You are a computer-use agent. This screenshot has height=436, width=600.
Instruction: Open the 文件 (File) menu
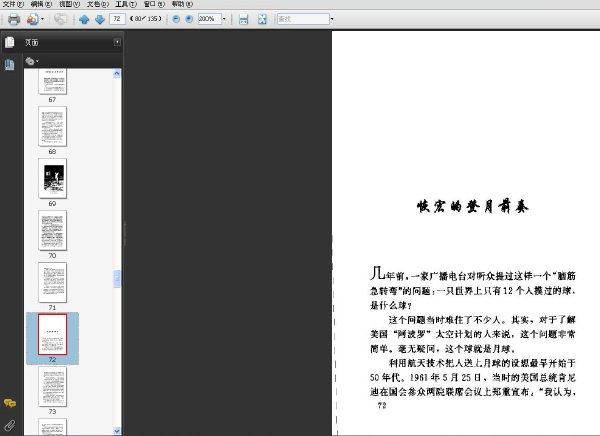tap(13, 4)
